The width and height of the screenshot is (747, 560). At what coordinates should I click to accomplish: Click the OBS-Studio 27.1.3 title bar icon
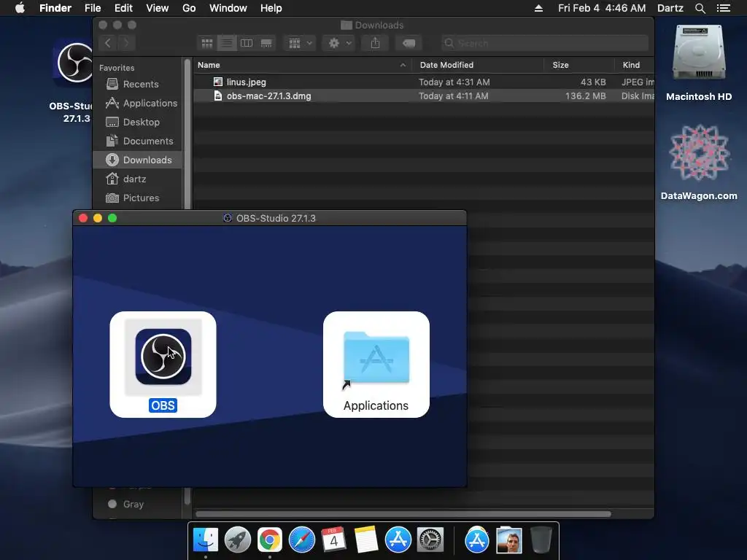click(x=228, y=218)
